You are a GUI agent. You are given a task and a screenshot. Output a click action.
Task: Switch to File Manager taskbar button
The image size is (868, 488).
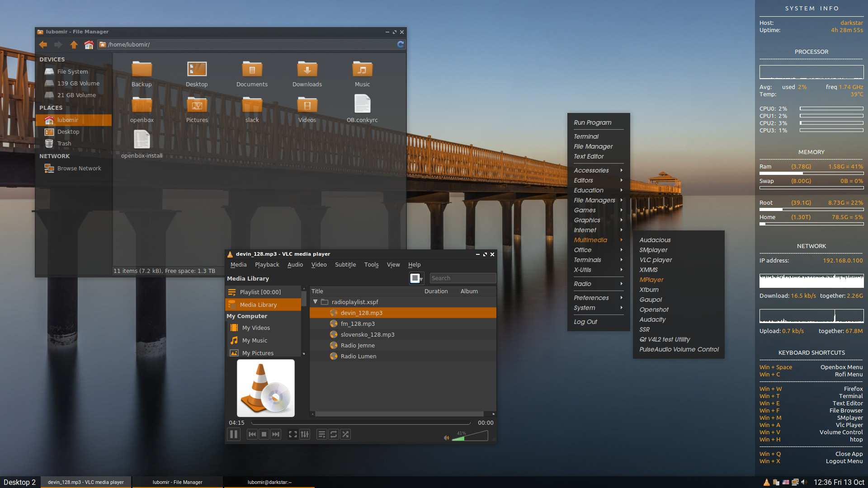[177, 482]
